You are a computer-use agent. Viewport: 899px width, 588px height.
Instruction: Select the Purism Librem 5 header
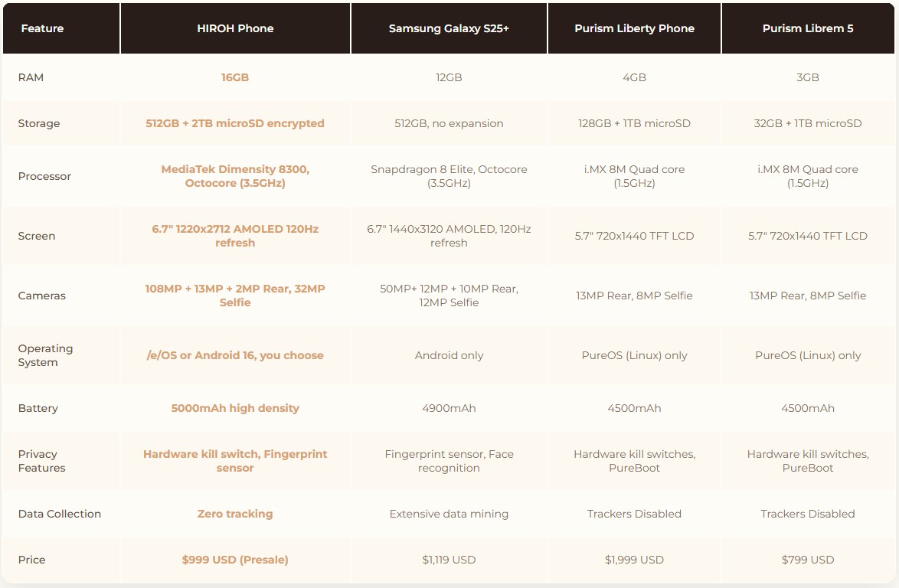point(807,28)
